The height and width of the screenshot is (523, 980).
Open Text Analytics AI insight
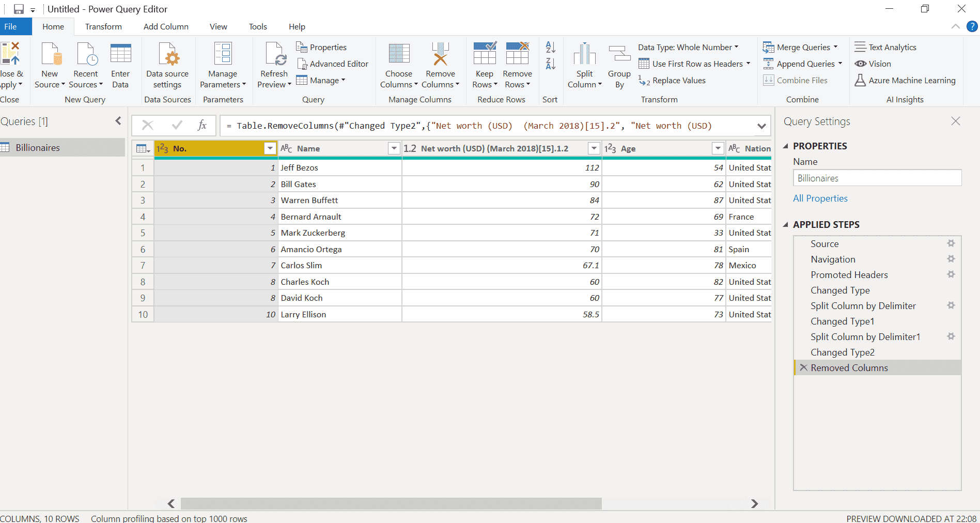point(885,47)
